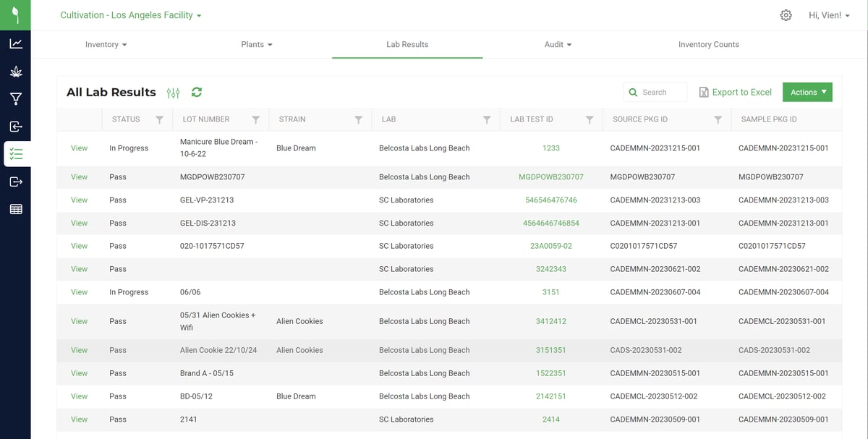Viewport: 868px width, 439px height.
Task: Open lab test link MGDPOWB230707
Action: 550,176
